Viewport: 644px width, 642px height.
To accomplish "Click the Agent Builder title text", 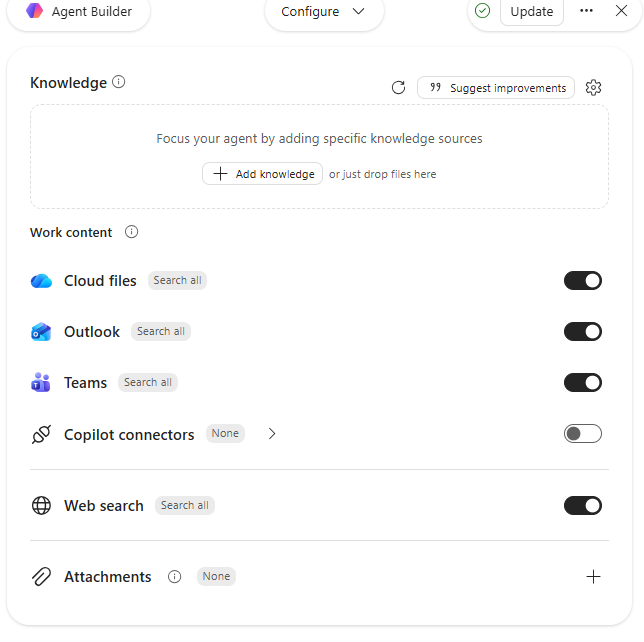I will click(92, 12).
